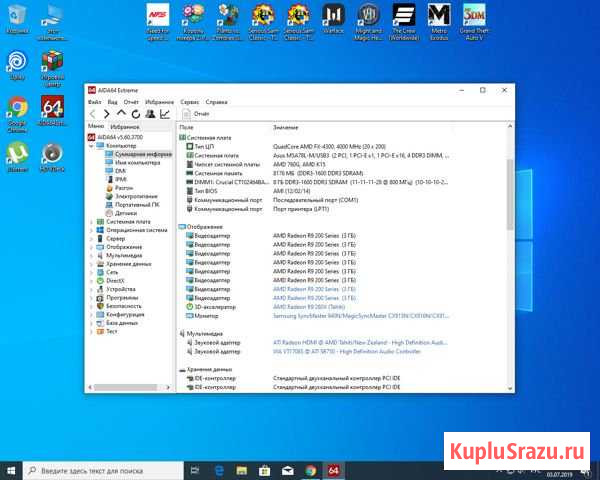Open Microsoft Store from the taskbar
The width and height of the screenshot is (600, 480).
point(264,470)
